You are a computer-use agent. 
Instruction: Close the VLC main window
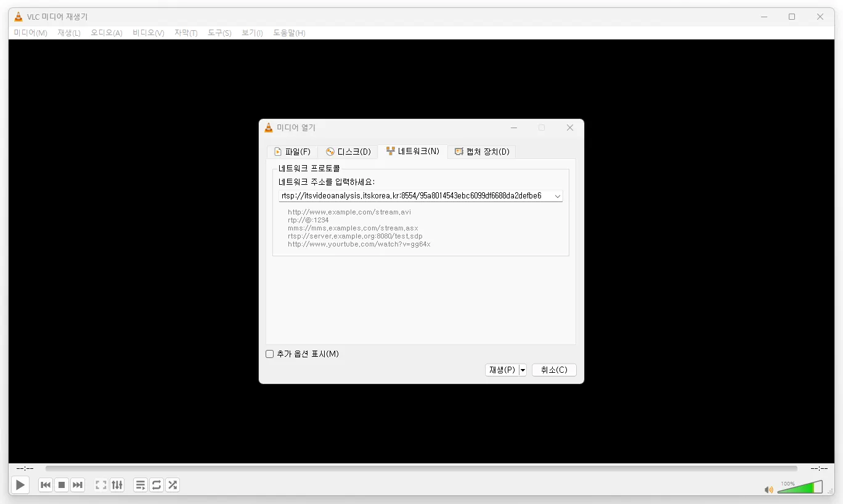(820, 17)
